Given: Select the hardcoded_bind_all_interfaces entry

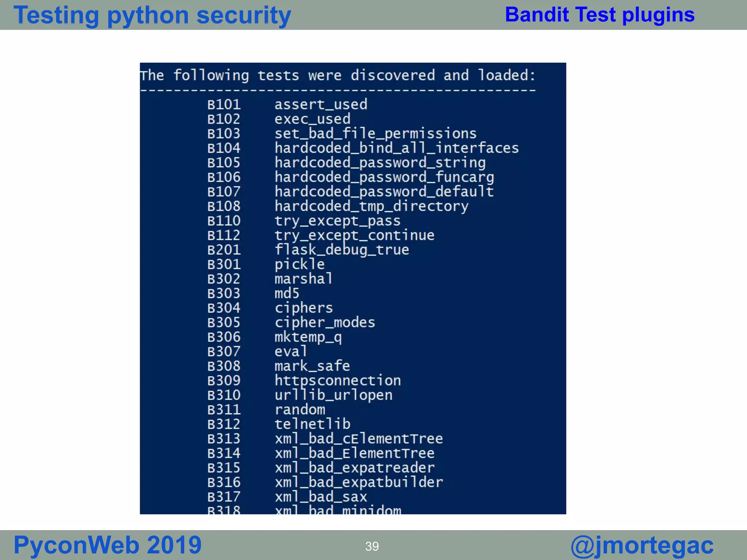Looking at the screenshot, I should [397, 148].
